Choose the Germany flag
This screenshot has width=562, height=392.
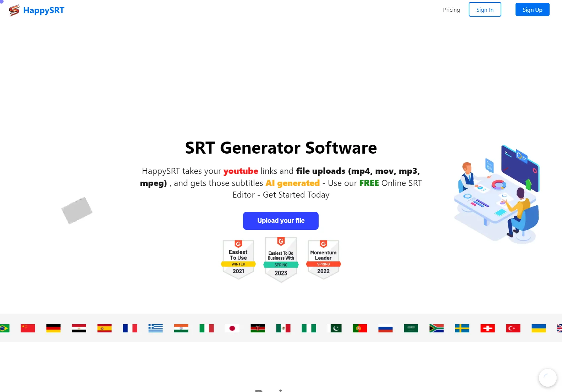(54, 328)
